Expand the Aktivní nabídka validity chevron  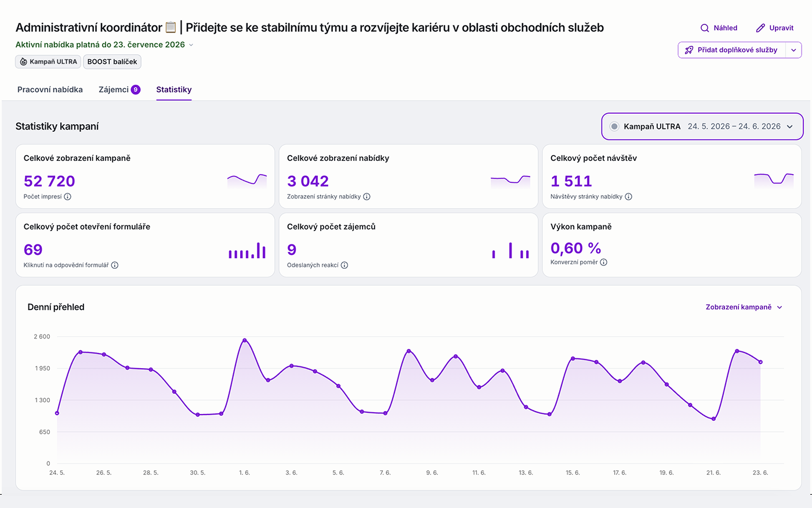click(x=191, y=45)
